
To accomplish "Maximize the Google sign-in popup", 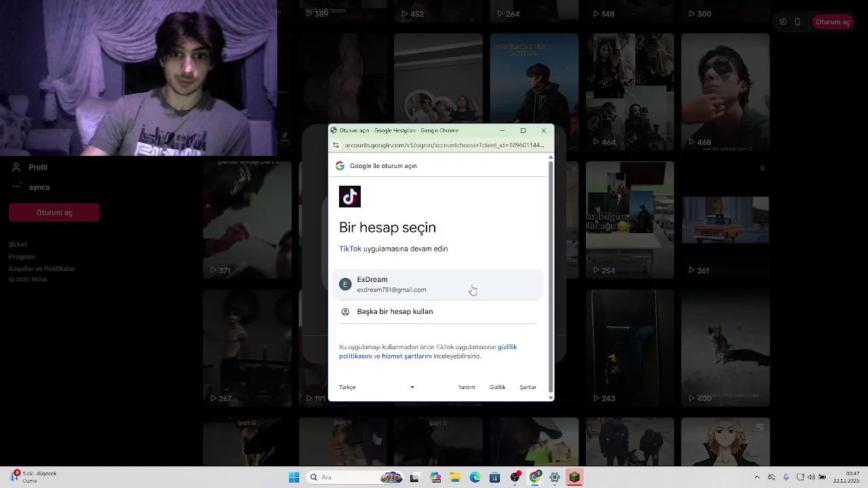I will coord(523,130).
